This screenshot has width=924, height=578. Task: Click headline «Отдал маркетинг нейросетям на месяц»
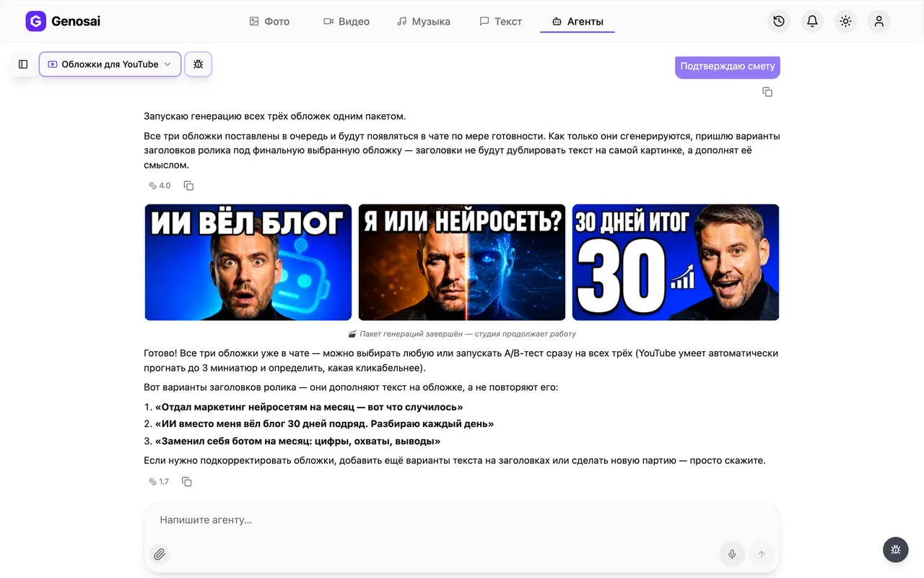click(x=309, y=407)
